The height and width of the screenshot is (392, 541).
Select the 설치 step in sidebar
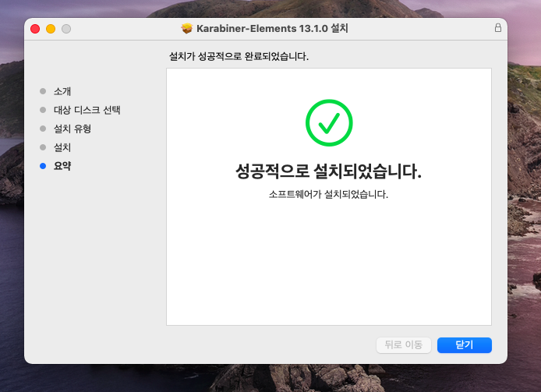pyautogui.click(x=62, y=147)
